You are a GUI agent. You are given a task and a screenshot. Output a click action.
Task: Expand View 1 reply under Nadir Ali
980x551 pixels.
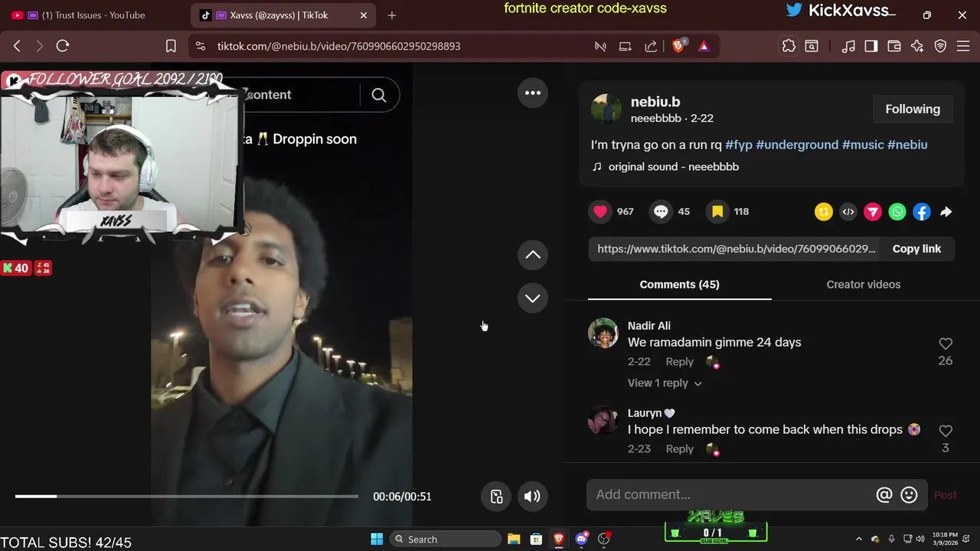[x=665, y=383]
